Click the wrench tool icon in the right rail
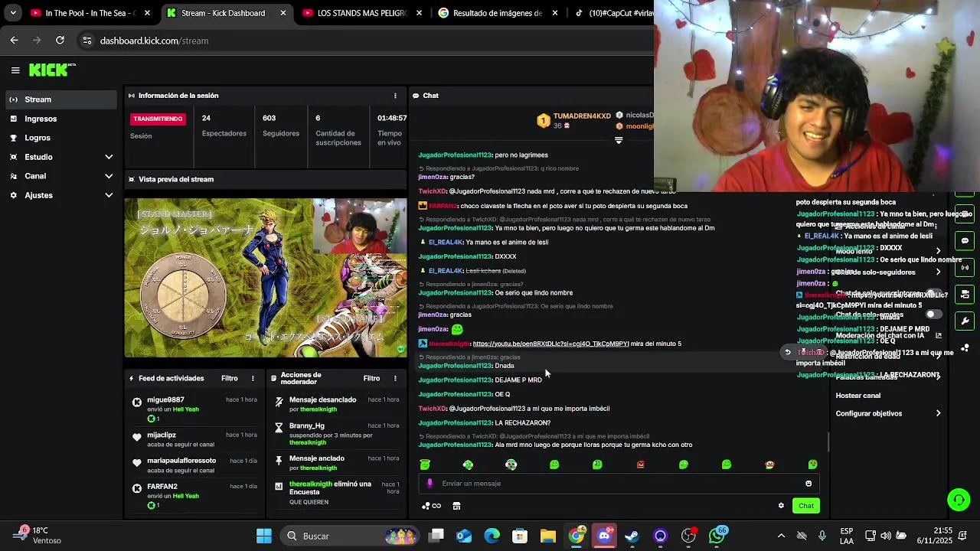Viewport: 980px width, 551px height. tap(965, 321)
